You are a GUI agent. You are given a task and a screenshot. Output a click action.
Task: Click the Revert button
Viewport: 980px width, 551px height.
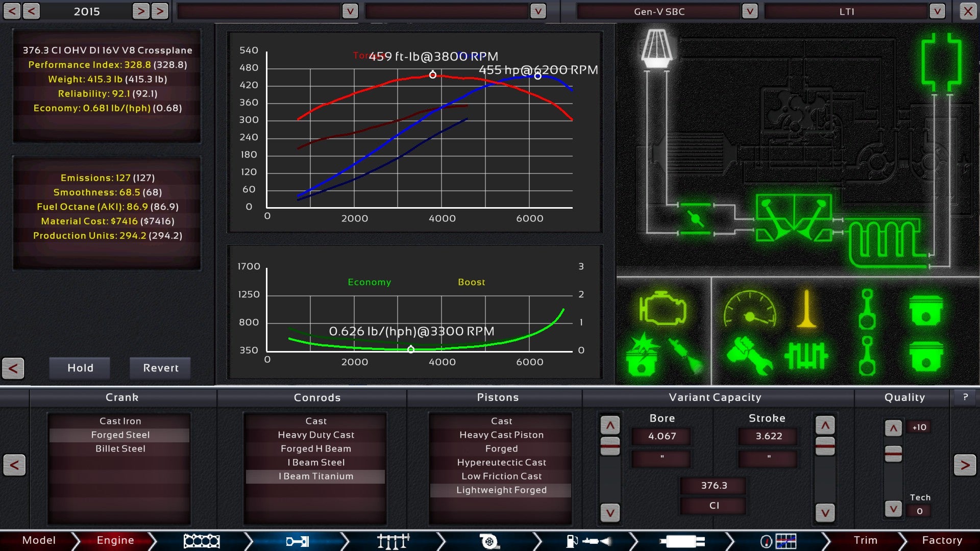(x=161, y=368)
